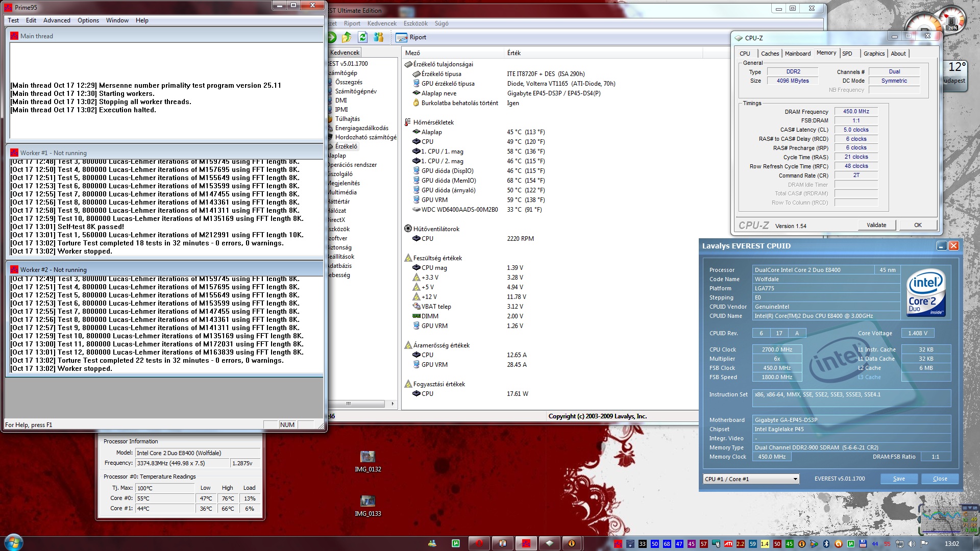Select Összegzés in the Everest tree
980x551 pixels.
point(349,82)
